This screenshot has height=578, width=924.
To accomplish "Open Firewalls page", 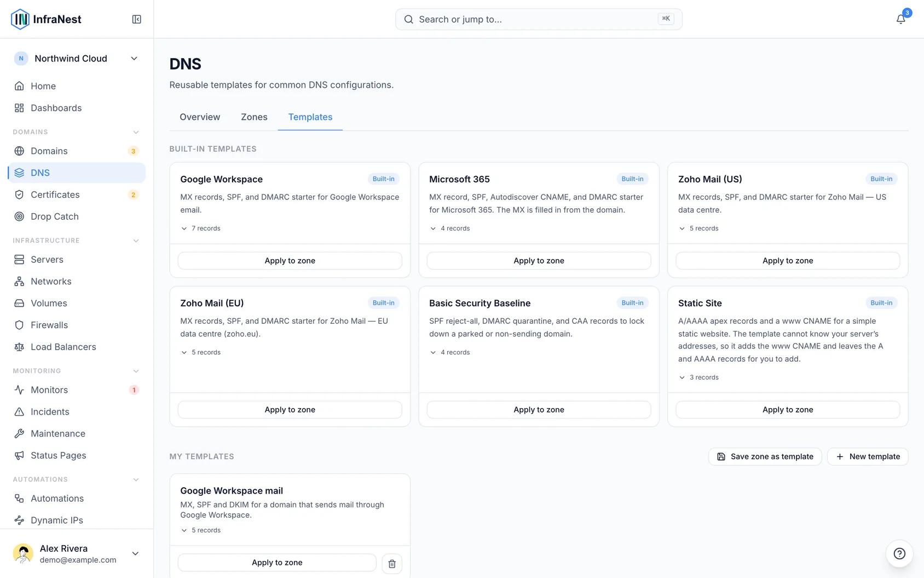I will [x=77, y=325].
